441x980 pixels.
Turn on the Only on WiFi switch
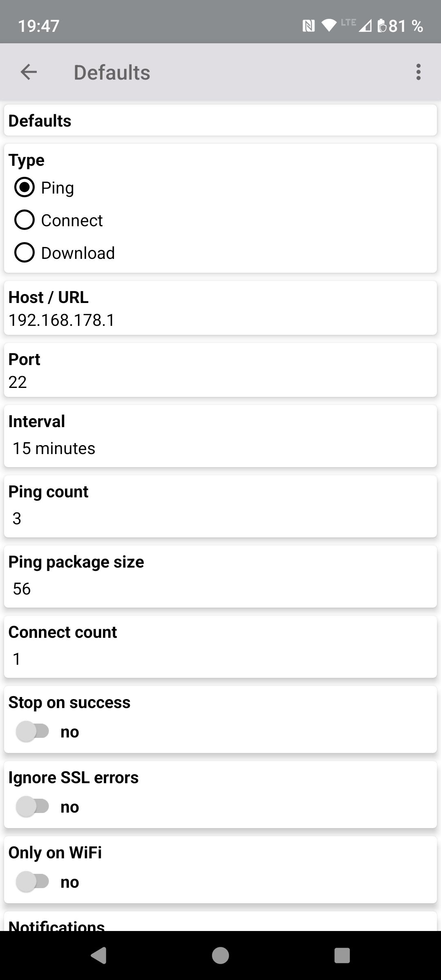(x=33, y=882)
